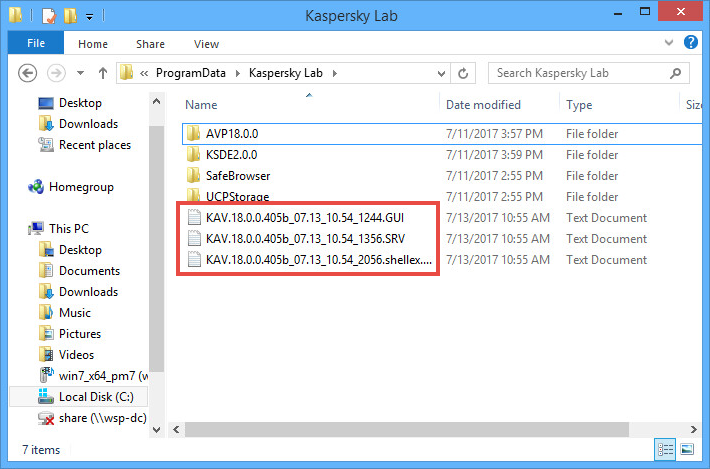Open Documents under This PC

(89, 271)
